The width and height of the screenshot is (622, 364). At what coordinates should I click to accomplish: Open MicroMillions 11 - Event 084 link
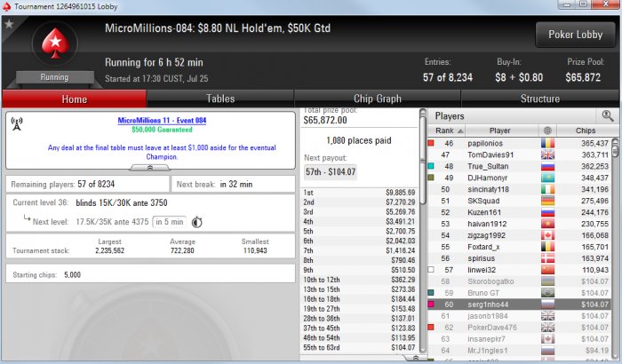pos(162,120)
